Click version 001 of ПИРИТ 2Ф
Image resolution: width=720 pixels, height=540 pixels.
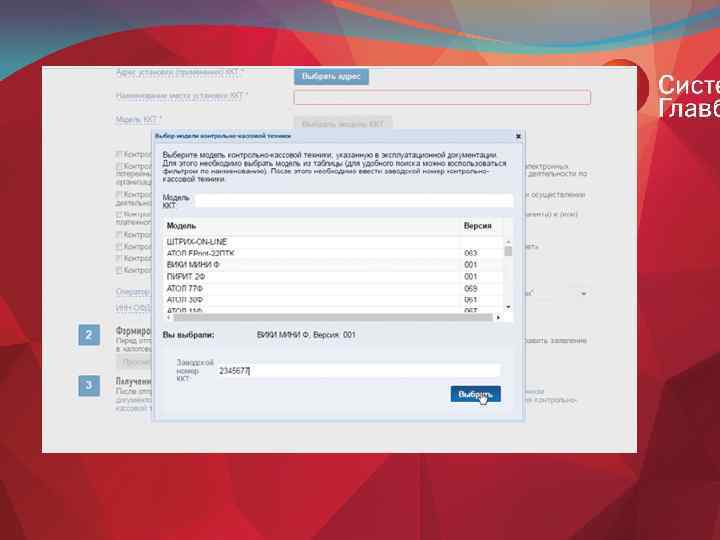(x=471, y=276)
